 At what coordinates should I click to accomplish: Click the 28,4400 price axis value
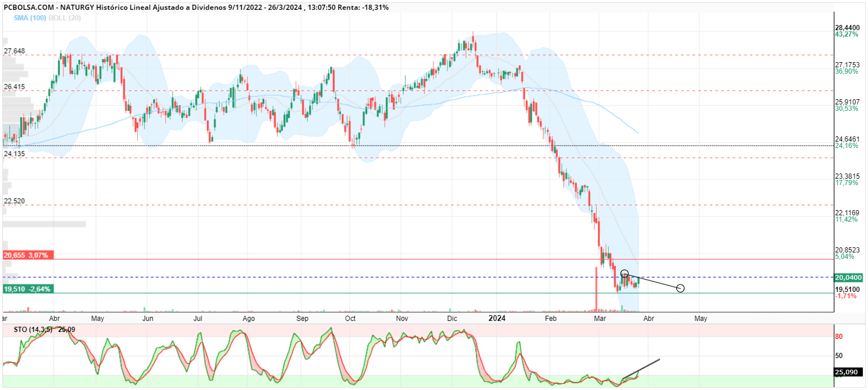(847, 28)
